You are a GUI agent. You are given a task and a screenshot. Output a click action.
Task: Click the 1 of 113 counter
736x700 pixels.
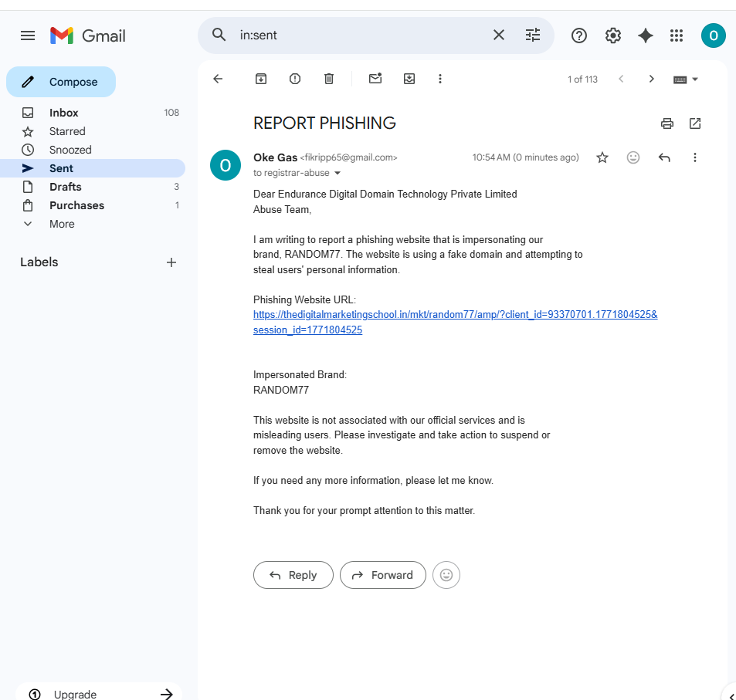[582, 79]
